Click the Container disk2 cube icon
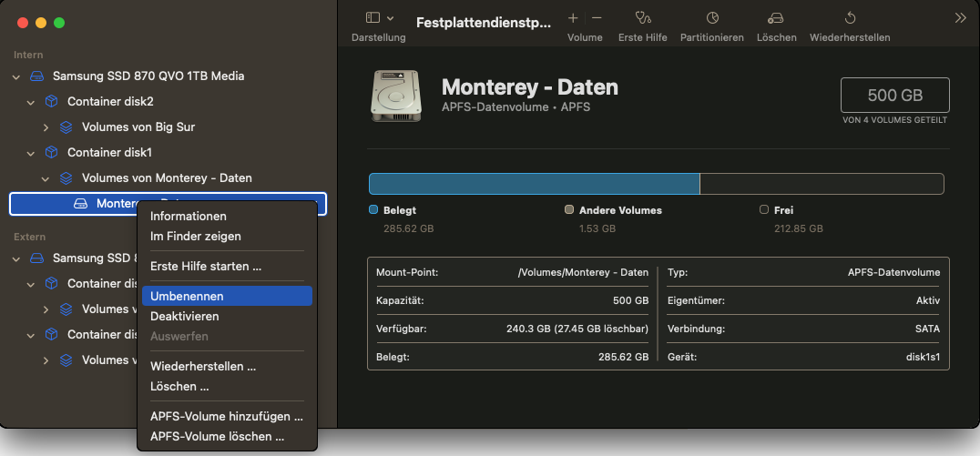Screen dimensions: 980x456 point(51,101)
